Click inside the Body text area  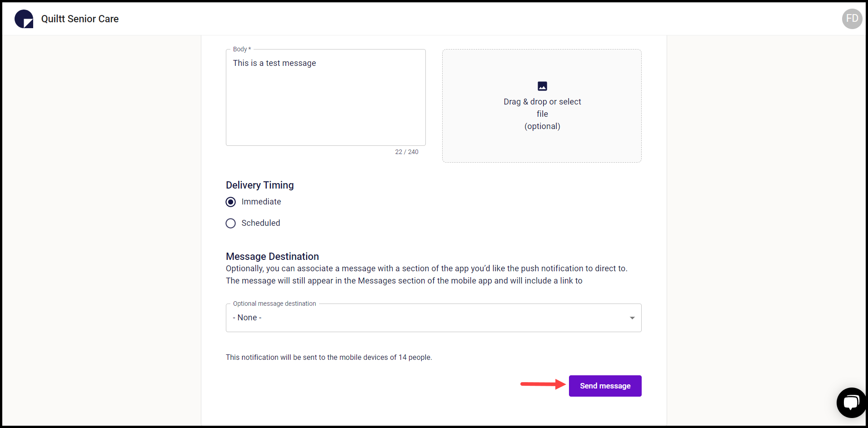[325, 97]
